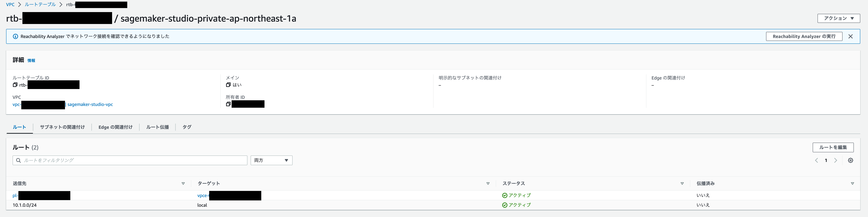Go to the previous page of routes
868x217 pixels.
click(816, 160)
